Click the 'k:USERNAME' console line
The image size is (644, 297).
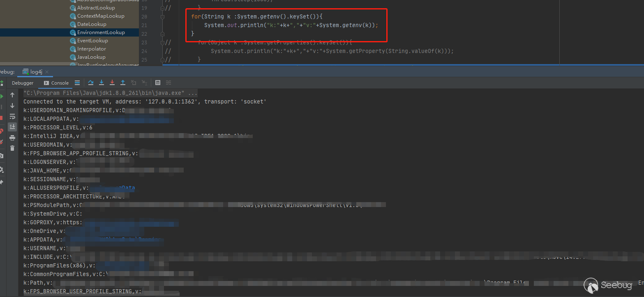pos(54,248)
